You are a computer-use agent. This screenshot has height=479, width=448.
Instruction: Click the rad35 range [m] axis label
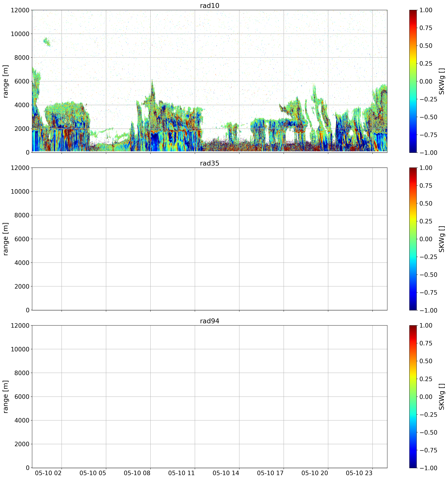click(5, 239)
